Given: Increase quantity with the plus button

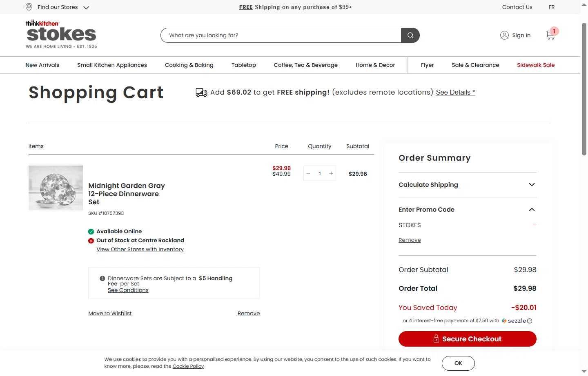Looking at the screenshot, I should 331,173.
